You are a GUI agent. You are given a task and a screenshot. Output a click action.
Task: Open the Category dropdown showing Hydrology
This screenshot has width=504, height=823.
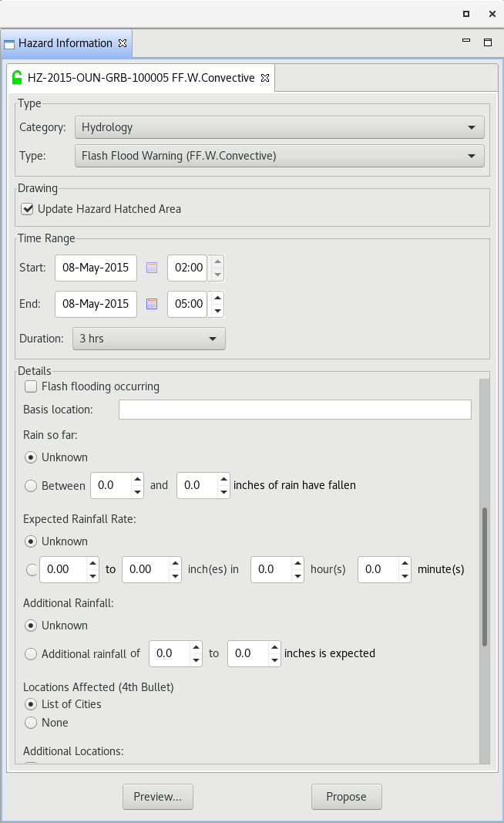[280, 127]
